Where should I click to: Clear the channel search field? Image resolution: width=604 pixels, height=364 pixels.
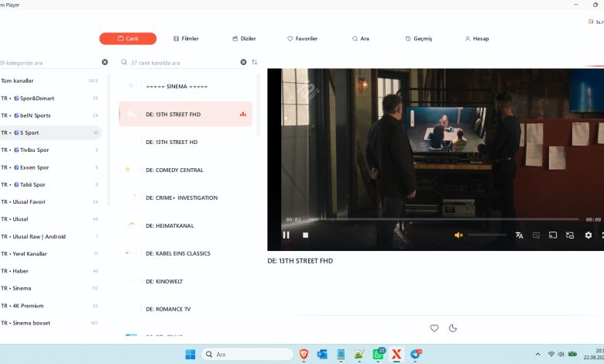(243, 62)
